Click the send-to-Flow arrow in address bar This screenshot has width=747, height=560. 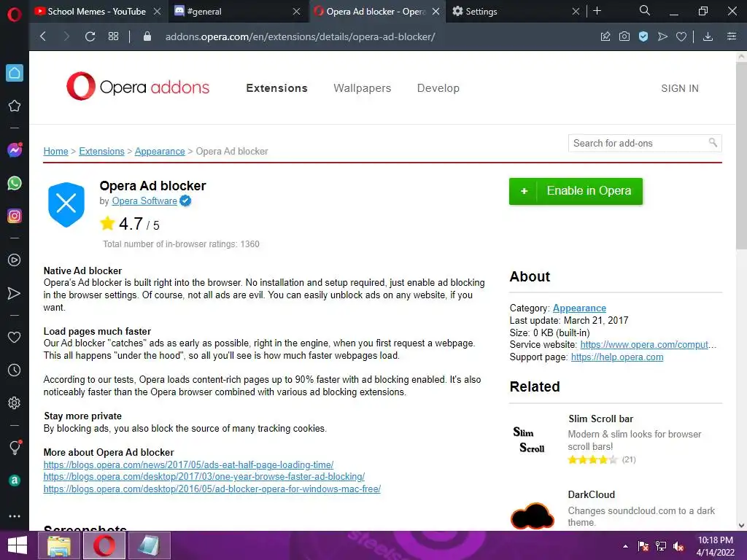tap(662, 36)
